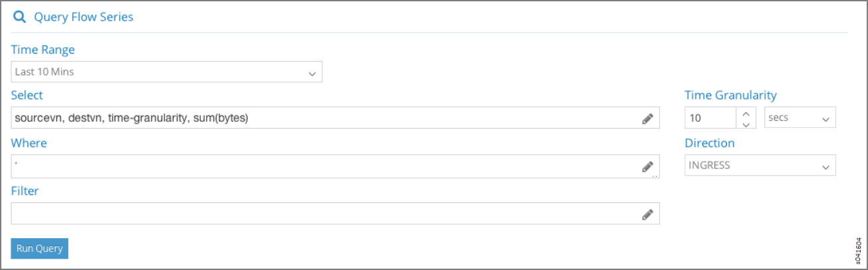This screenshot has width=868, height=270.
Task: Decrease Time Granularity with the down arrow
Action: pos(747,123)
